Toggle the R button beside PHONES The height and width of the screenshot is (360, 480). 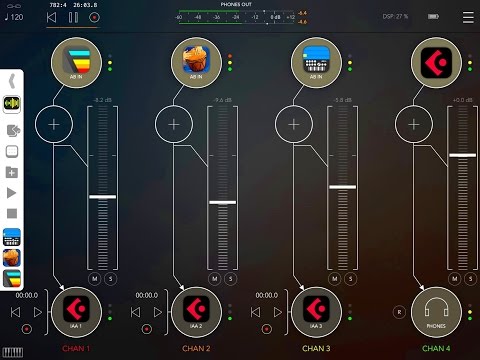pos(399,312)
